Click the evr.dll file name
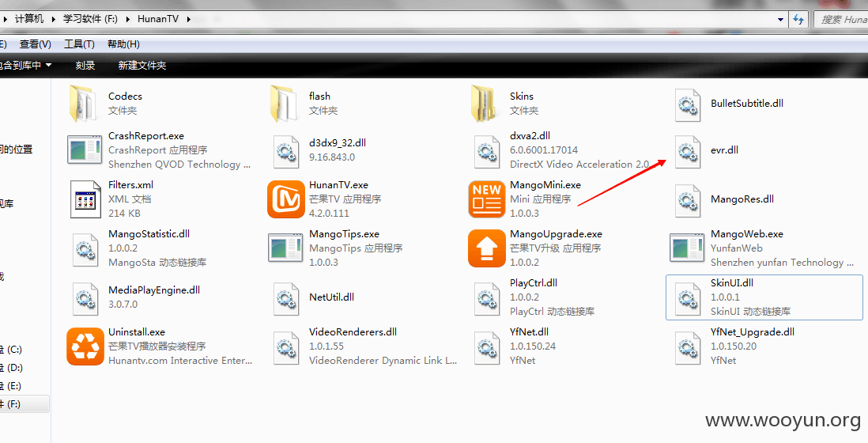The image size is (868, 443). (725, 150)
